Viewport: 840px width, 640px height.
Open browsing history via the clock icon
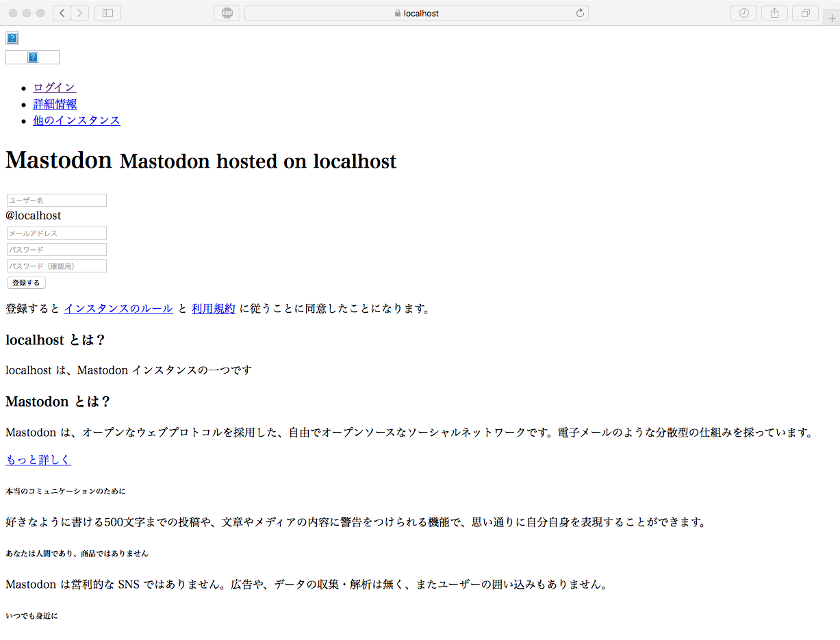pyautogui.click(x=743, y=12)
